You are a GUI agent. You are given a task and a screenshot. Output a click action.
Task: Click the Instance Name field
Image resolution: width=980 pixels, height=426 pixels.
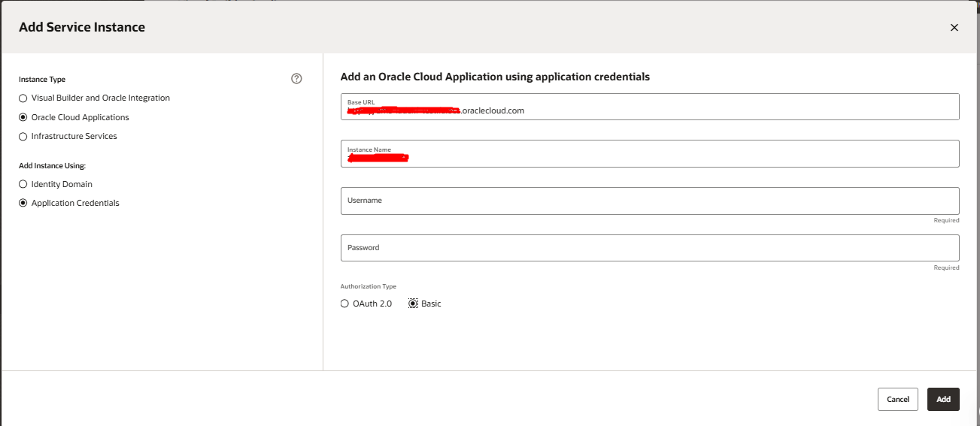[x=650, y=153]
